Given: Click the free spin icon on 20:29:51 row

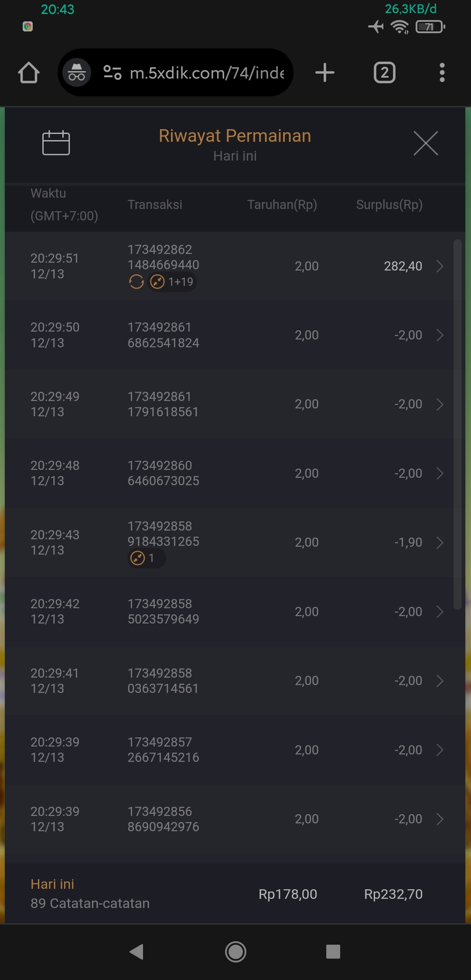Looking at the screenshot, I should (137, 282).
